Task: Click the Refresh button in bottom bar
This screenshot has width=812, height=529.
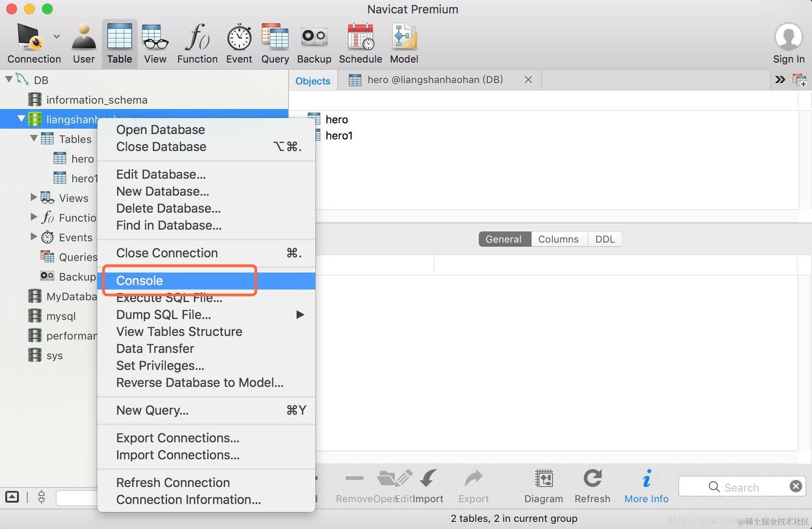Action: pyautogui.click(x=592, y=486)
